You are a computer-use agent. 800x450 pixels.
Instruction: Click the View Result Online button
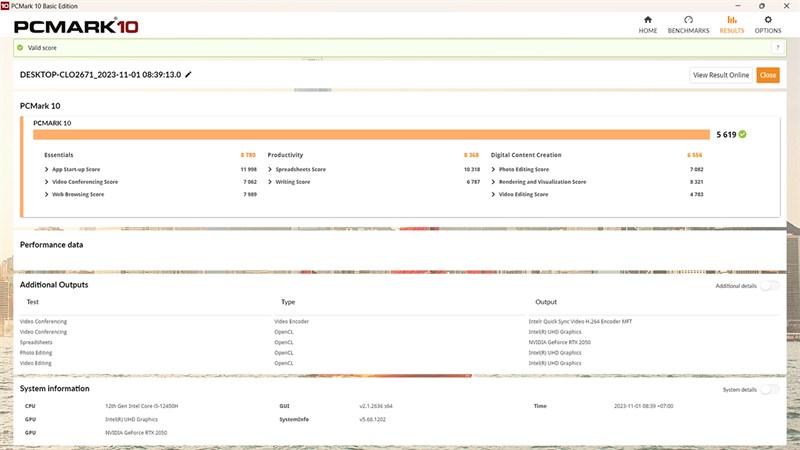(x=720, y=75)
